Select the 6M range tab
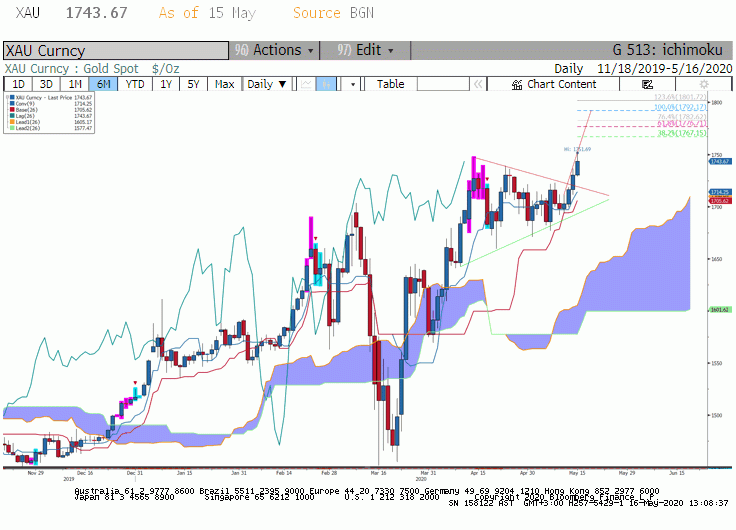736x530 pixels. tap(103, 84)
